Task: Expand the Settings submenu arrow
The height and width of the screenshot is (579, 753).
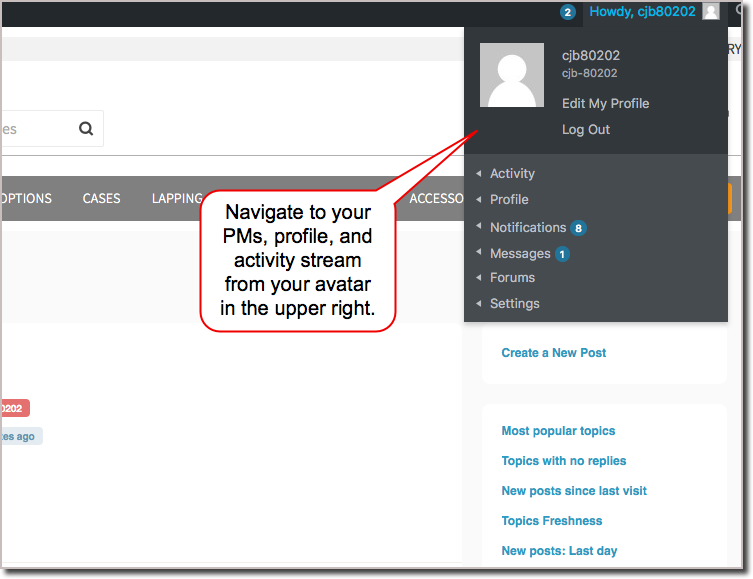Action: point(479,303)
